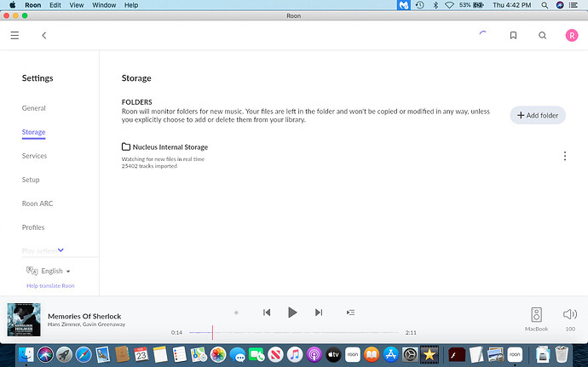Select the General settings tab
The height and width of the screenshot is (367, 588).
34,108
